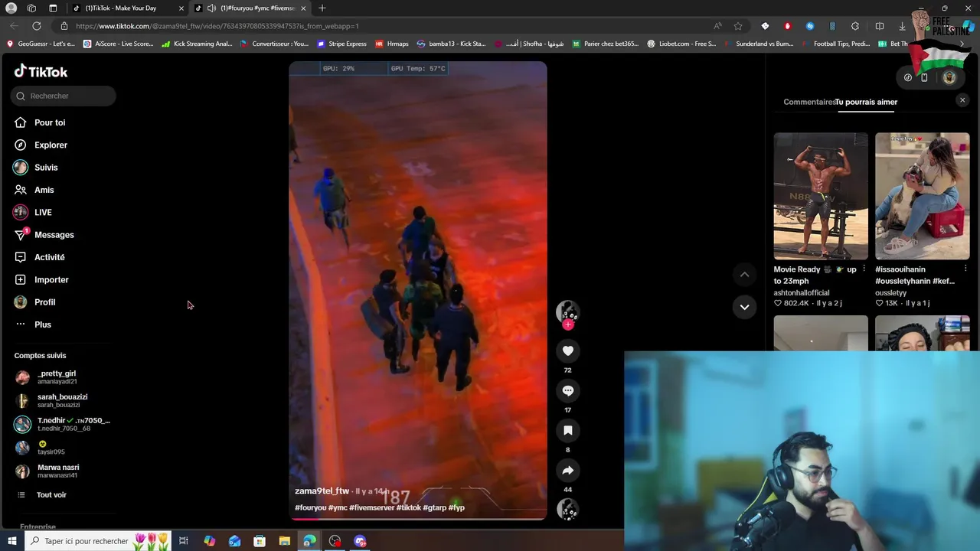Screen dimensions: 980x551
Task: Go to the Pour toi feed
Action: (50, 122)
